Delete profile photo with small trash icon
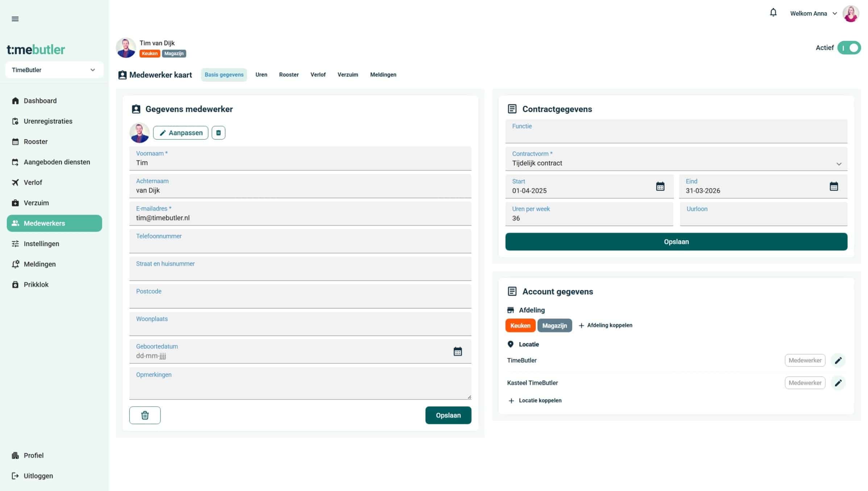The width and height of the screenshot is (868, 491). pos(218,133)
